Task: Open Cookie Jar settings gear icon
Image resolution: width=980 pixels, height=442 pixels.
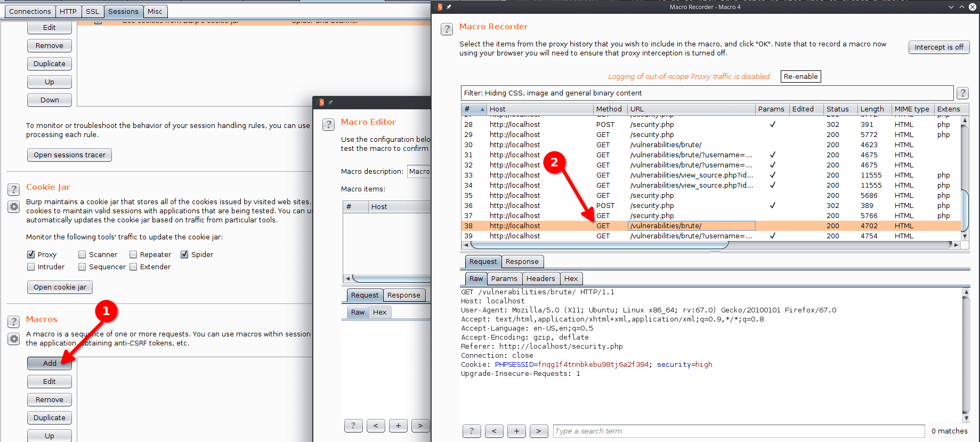Action: [14, 207]
